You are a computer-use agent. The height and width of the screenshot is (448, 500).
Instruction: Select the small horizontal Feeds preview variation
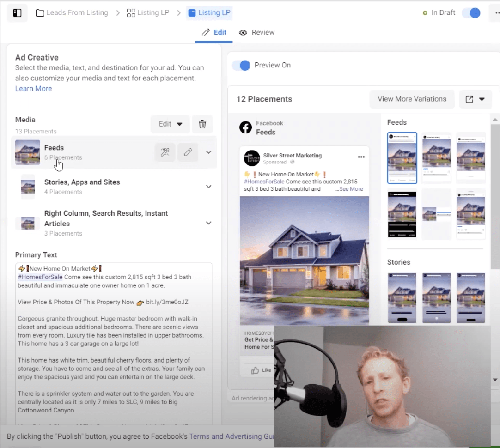437,214
